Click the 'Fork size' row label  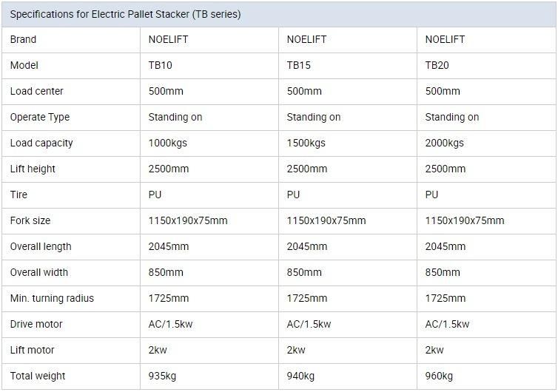(30, 221)
